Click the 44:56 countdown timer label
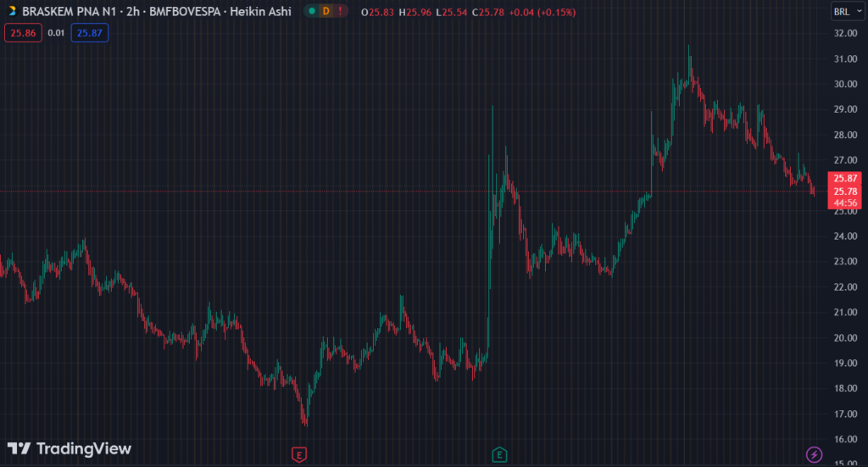868x467 pixels. click(845, 203)
